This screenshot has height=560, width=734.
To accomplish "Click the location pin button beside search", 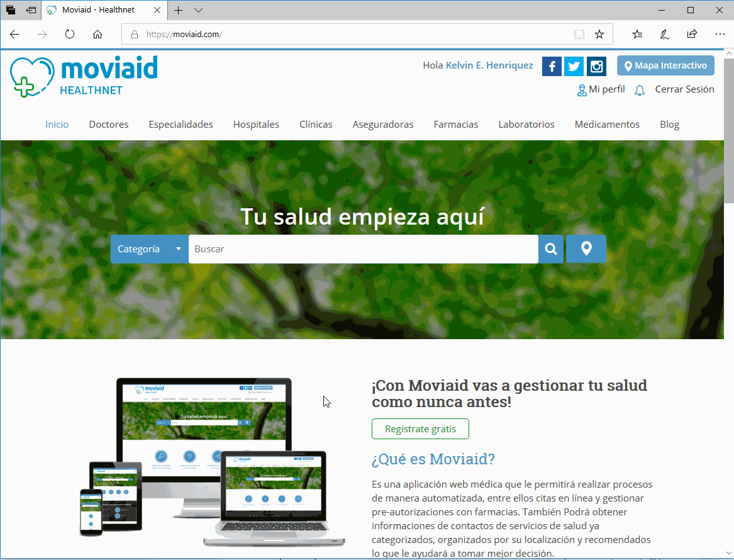I will (586, 249).
